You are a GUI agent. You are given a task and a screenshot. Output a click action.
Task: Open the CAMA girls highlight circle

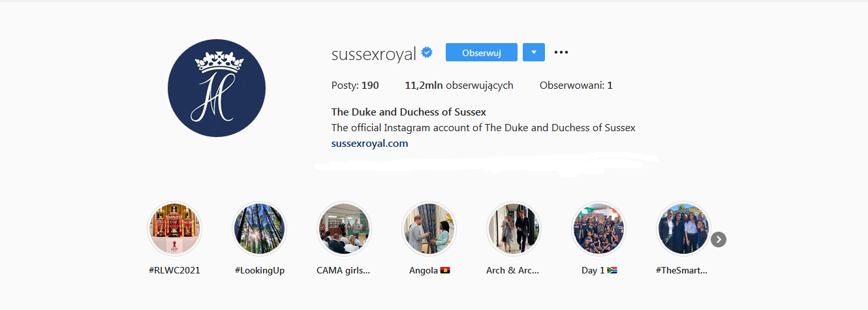pyautogui.click(x=344, y=228)
